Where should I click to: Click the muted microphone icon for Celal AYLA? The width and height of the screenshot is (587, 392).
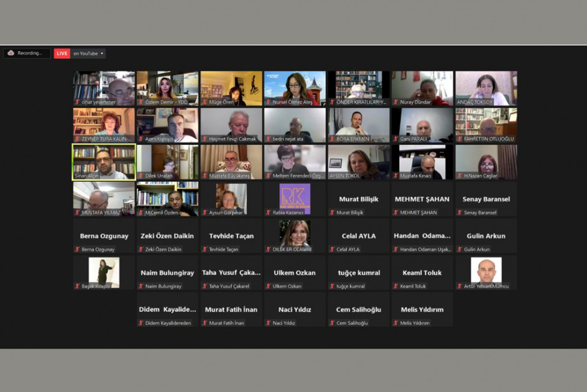point(333,250)
